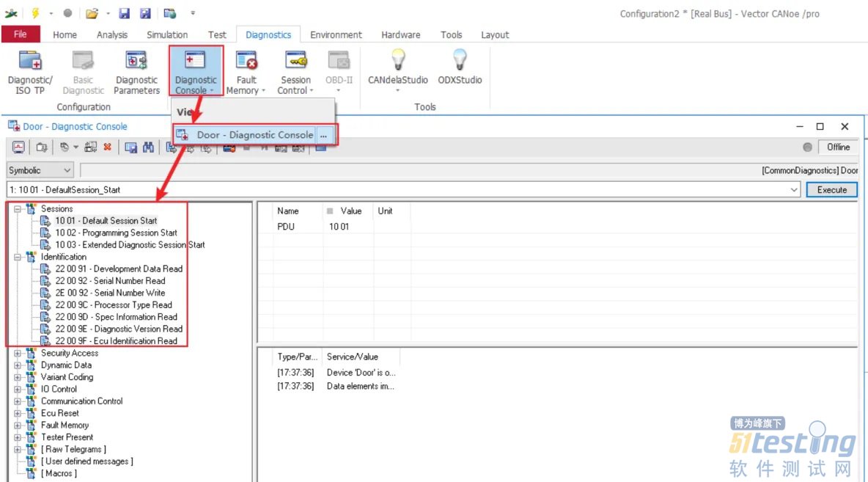Switch to the Test ribbon tab

(217, 35)
